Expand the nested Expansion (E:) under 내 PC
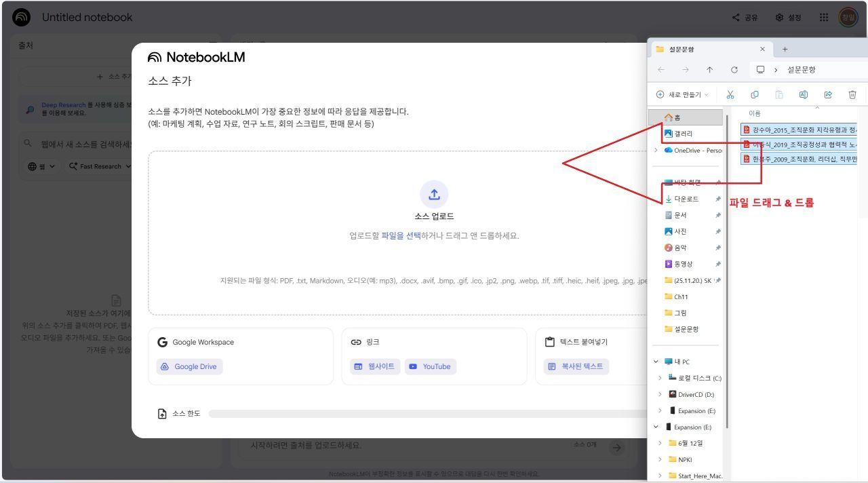This screenshot has height=483, width=868. [x=660, y=410]
